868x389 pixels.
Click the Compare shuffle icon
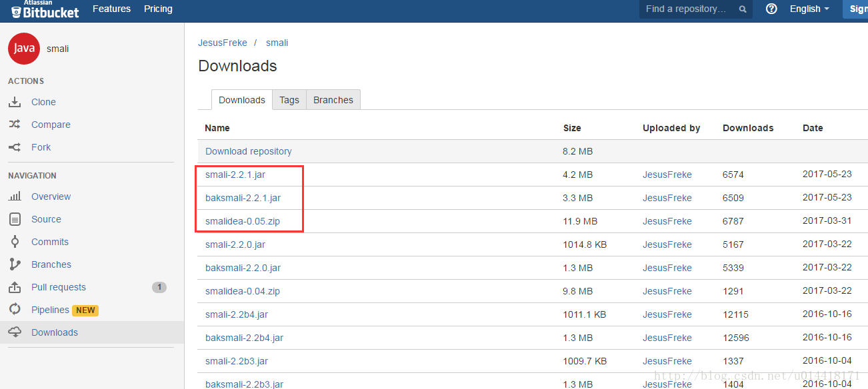(x=15, y=125)
